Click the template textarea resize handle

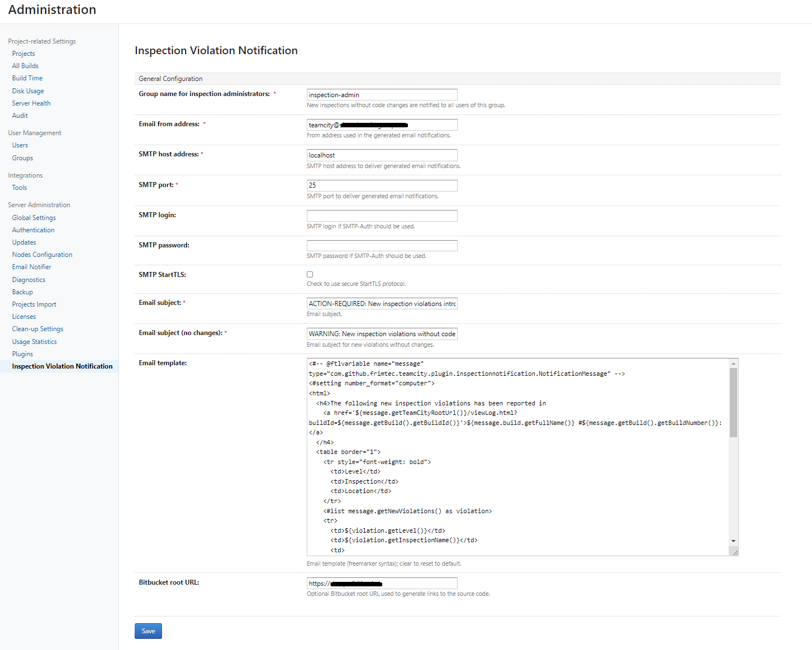click(x=734, y=552)
